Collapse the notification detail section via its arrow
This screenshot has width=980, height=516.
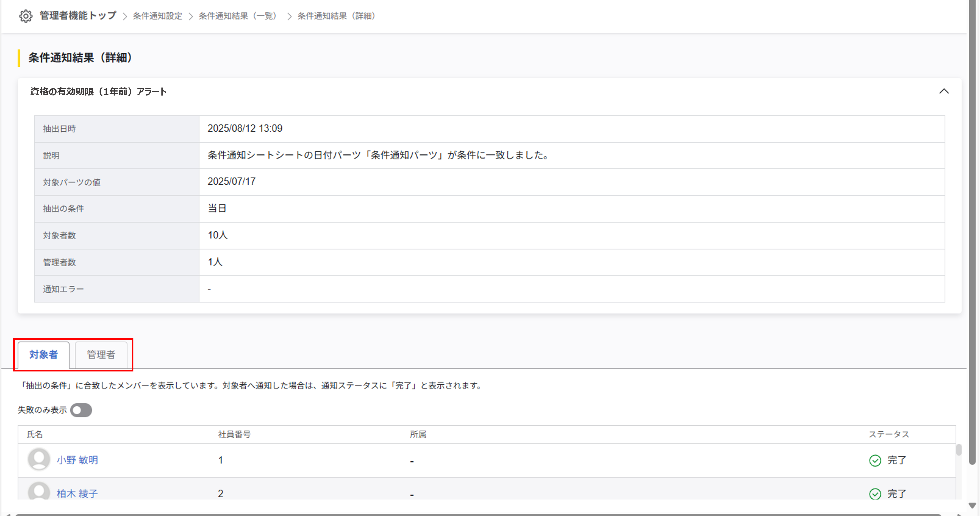[x=944, y=91]
